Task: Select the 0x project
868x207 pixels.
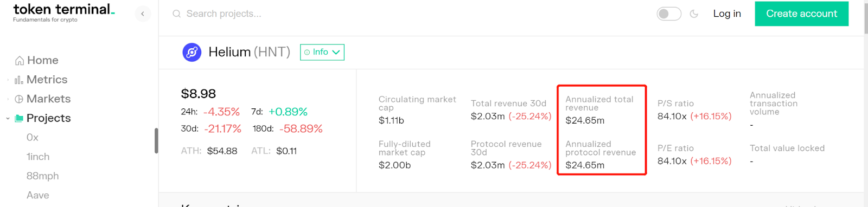Action: point(33,138)
